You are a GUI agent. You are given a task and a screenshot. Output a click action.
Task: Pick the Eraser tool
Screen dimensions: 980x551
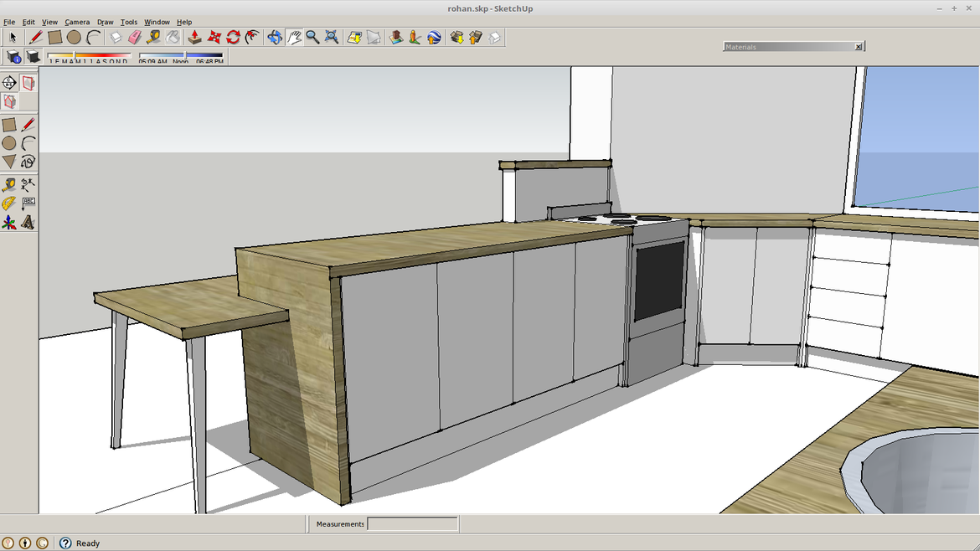pyautogui.click(x=135, y=37)
